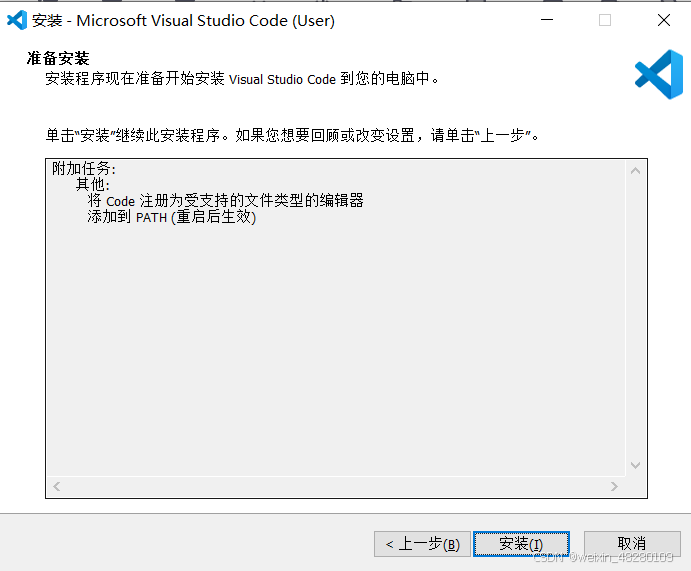Click the 添加到 PATH (重启后生效) line

[x=171, y=217]
